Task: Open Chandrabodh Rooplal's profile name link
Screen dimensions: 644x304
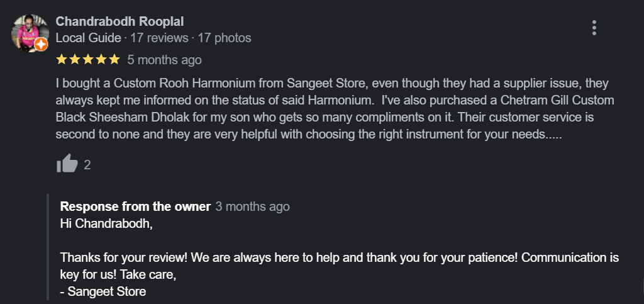Action: point(119,21)
